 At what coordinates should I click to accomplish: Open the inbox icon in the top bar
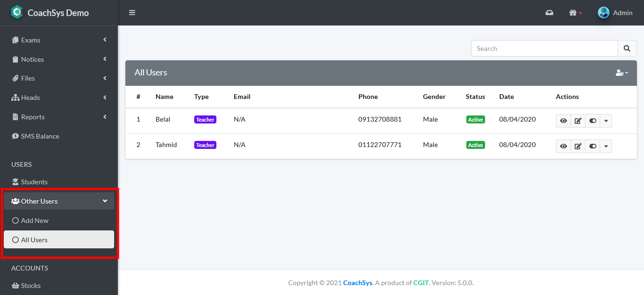[549, 13]
